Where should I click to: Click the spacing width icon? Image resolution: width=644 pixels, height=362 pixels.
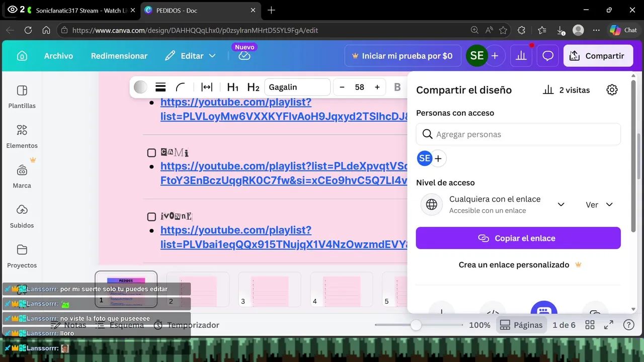(207, 87)
